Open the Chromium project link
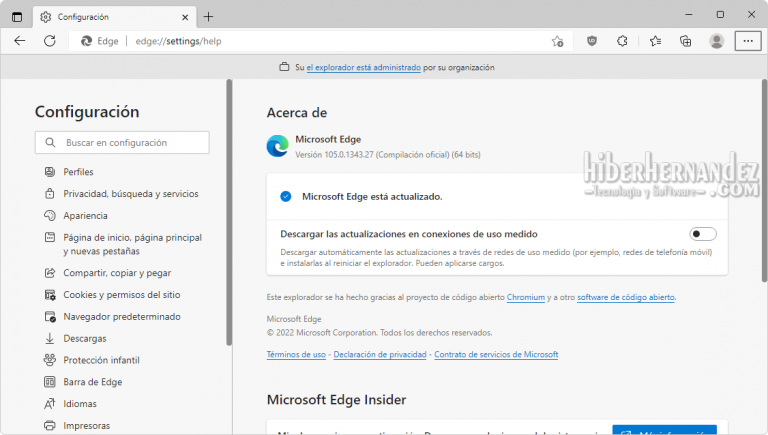768x435 pixels. point(526,298)
